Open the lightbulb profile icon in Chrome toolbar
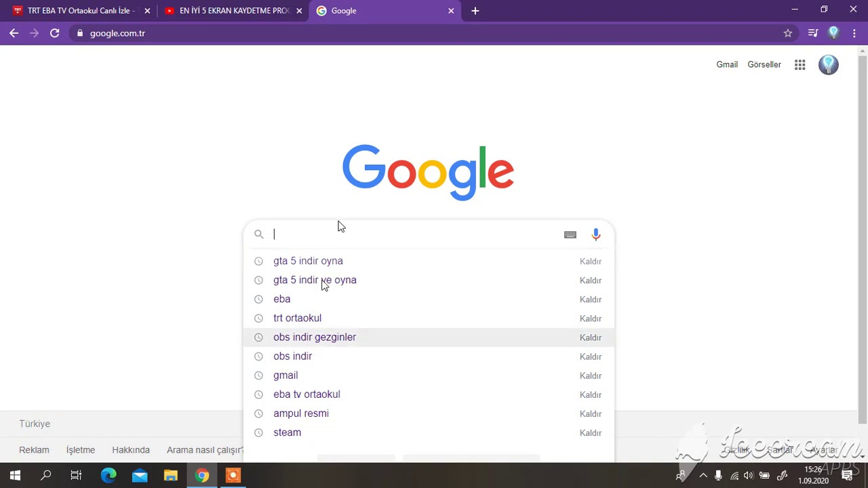Image resolution: width=868 pixels, height=488 pixels. [x=833, y=33]
